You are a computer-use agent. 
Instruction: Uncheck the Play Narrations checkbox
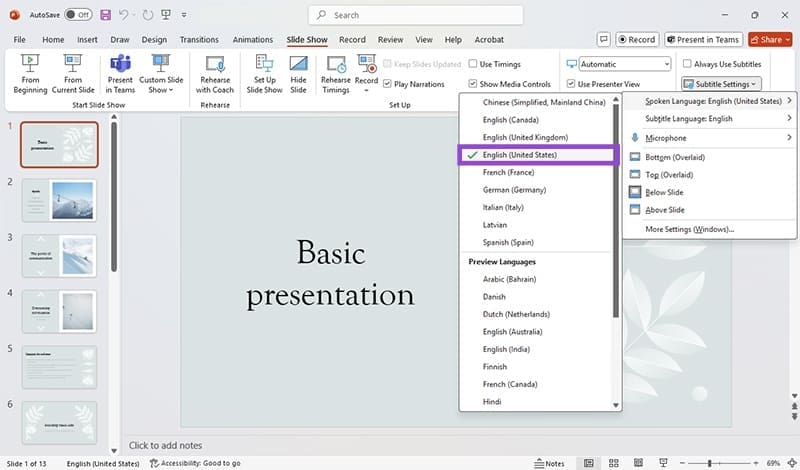(388, 84)
